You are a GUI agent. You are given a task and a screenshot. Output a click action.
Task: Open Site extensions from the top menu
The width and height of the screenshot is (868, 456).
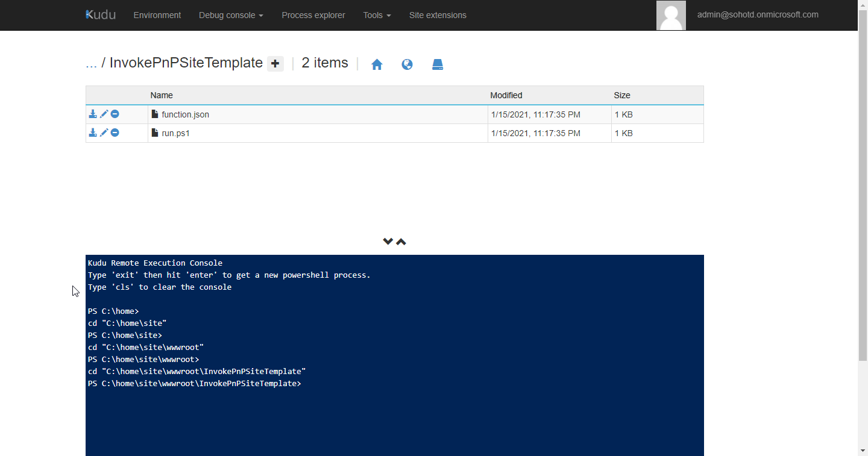(x=438, y=15)
